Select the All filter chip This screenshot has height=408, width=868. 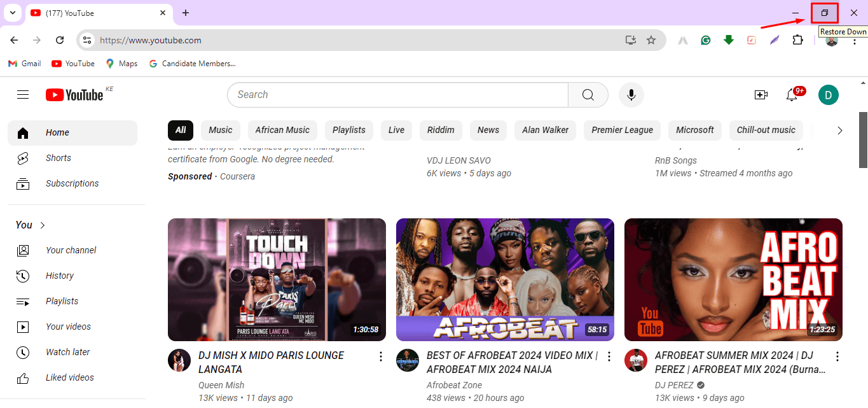(x=181, y=130)
